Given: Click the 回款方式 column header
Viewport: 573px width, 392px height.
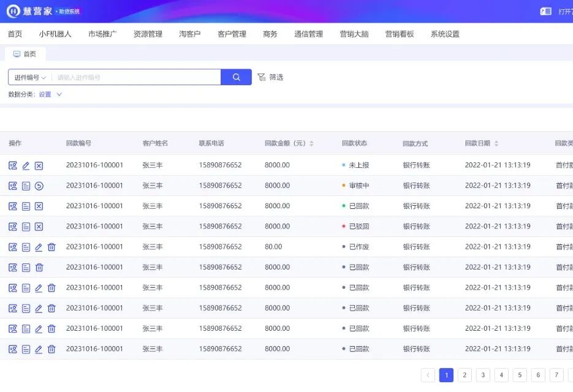Looking at the screenshot, I should (x=416, y=143).
